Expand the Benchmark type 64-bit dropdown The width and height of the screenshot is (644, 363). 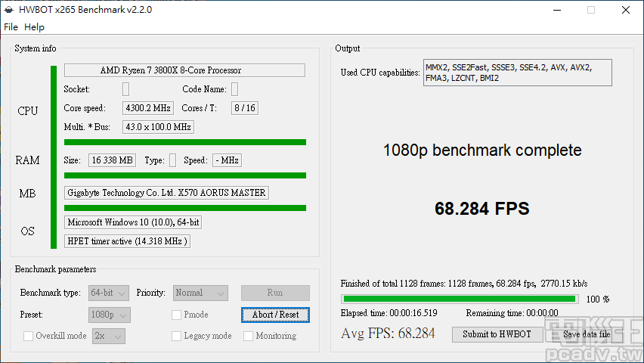[x=108, y=293]
